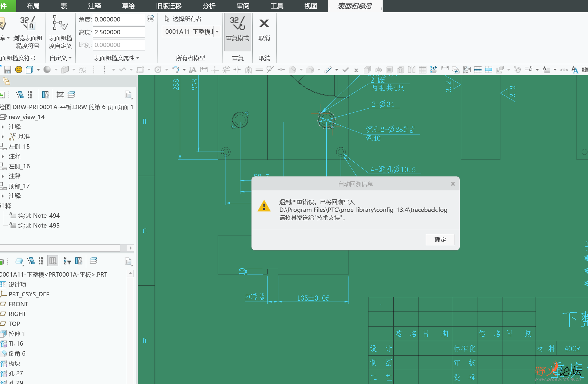This screenshot has width=588, height=384.
Task: Close the 自动回溯信息 dialog
Action: pyautogui.click(x=453, y=184)
